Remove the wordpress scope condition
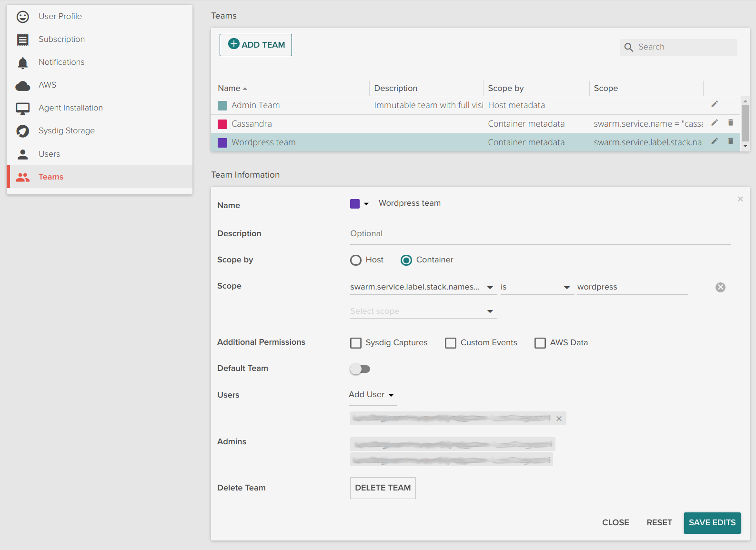Screen dimensions: 756x550 click(x=721, y=287)
